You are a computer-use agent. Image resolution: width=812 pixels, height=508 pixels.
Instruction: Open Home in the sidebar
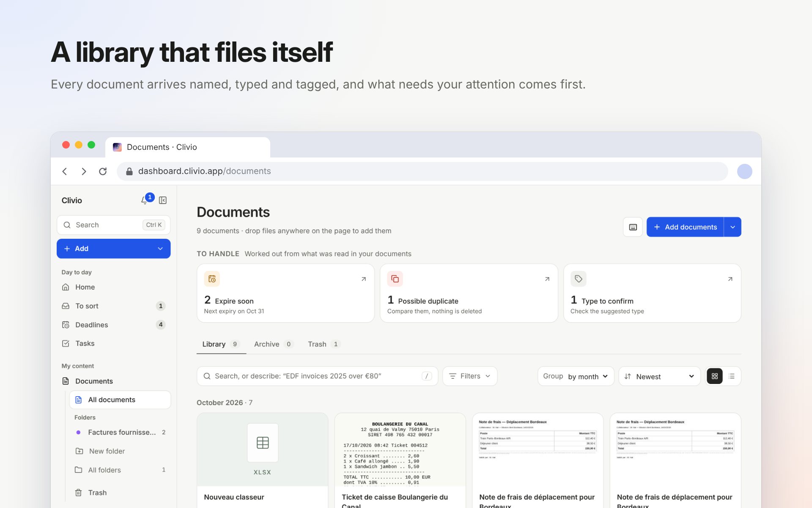coord(113,287)
